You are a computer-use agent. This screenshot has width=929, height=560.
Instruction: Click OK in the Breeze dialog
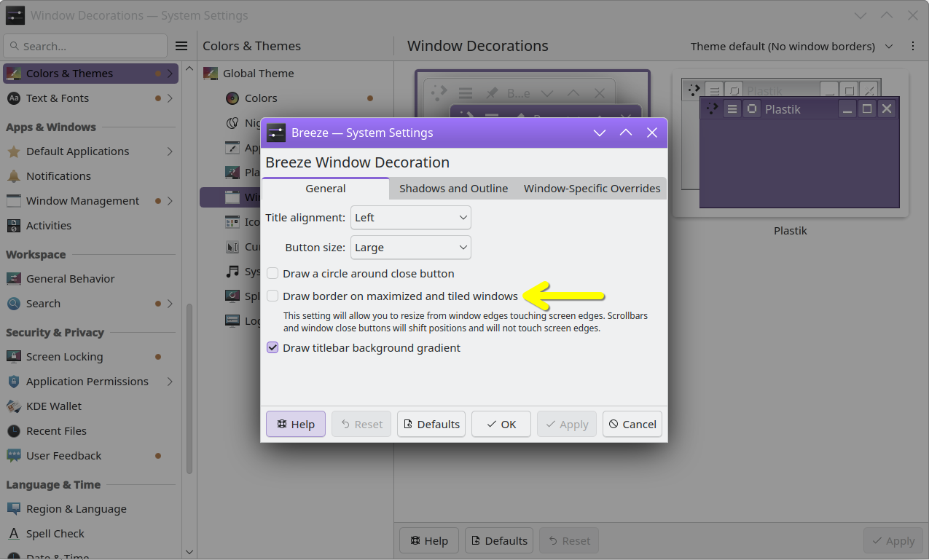(501, 425)
